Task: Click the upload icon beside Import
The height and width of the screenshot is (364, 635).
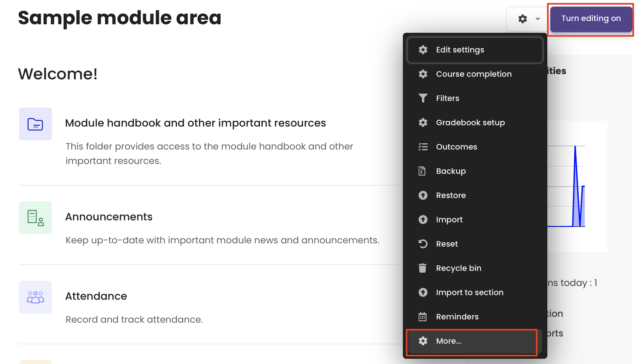Action: [x=423, y=220]
